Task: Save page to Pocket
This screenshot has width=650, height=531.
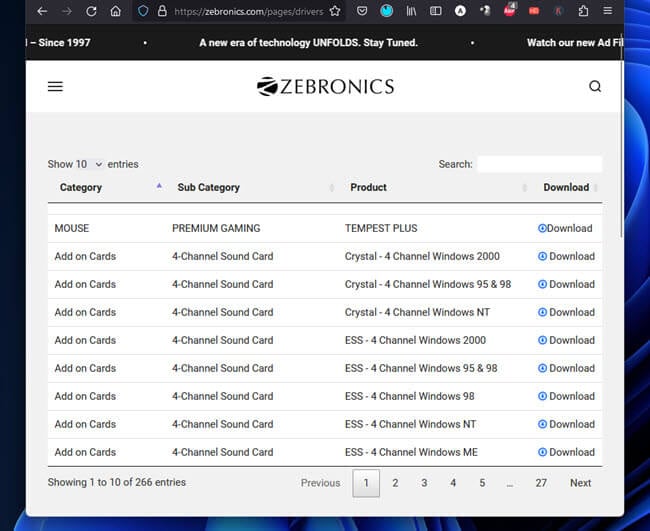Action: pyautogui.click(x=362, y=11)
